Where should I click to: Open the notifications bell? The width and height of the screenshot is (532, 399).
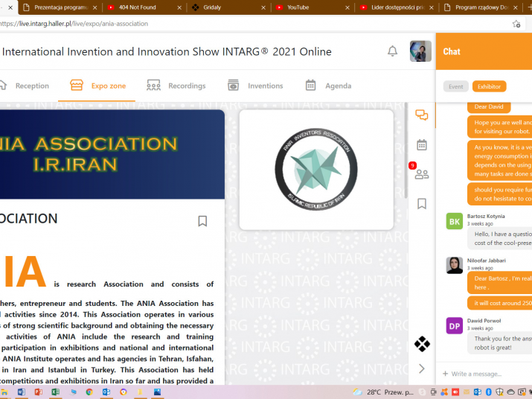[x=392, y=51]
